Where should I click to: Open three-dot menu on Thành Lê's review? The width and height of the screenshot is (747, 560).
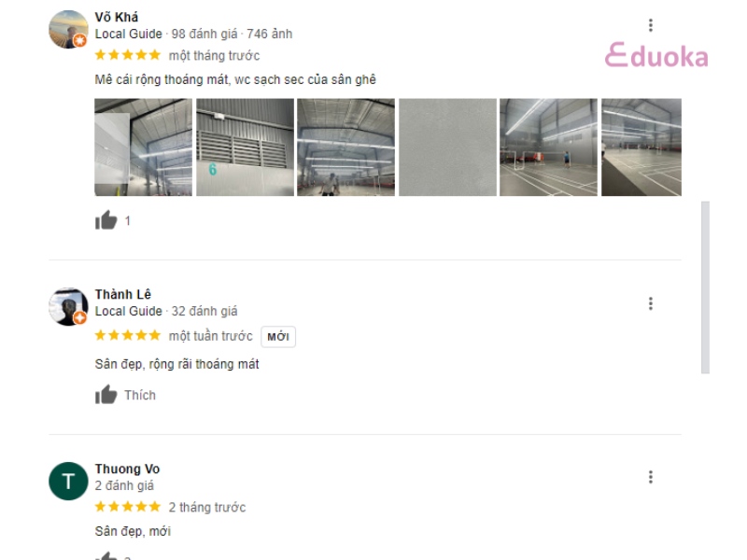651,303
